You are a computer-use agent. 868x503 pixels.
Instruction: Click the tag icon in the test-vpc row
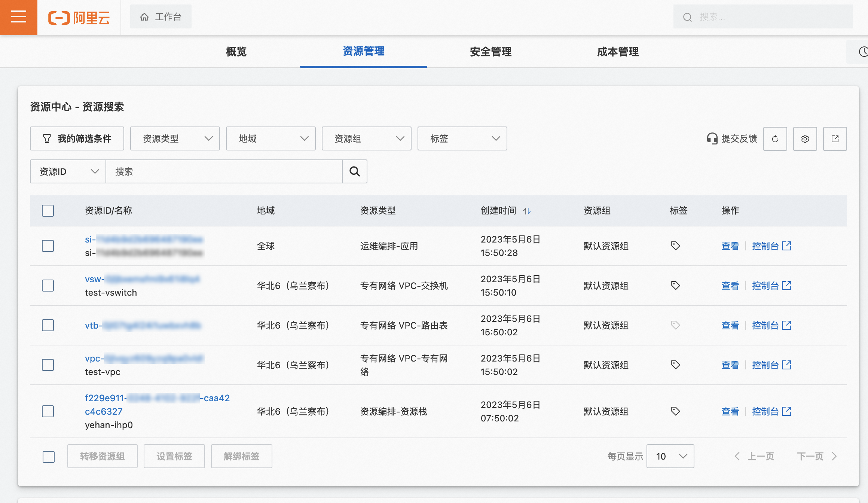(675, 365)
